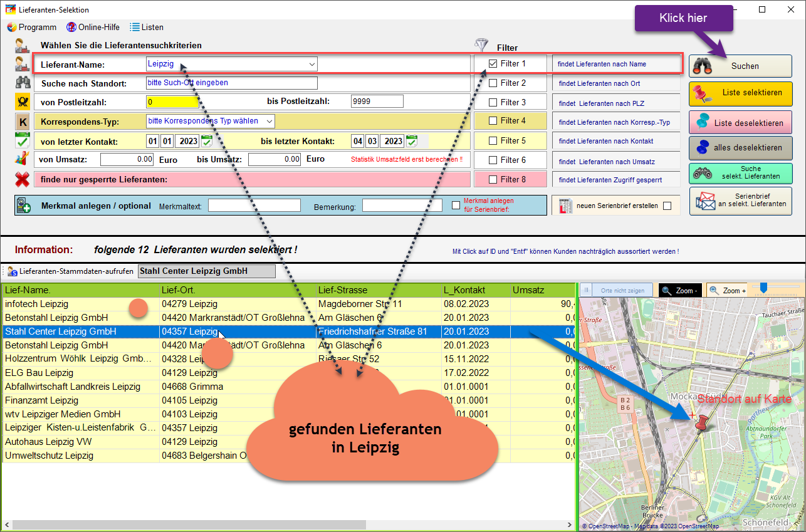Click the bar chart icon beside Umsatz

(23, 160)
